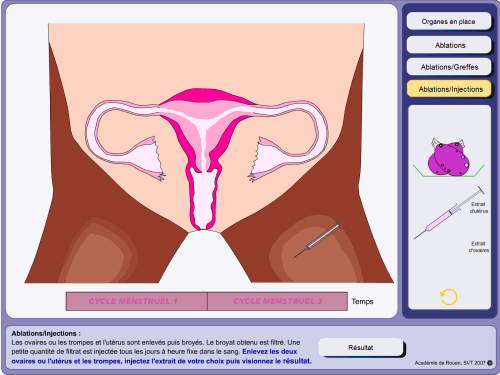Switch to the Ablations mode

[449, 45]
